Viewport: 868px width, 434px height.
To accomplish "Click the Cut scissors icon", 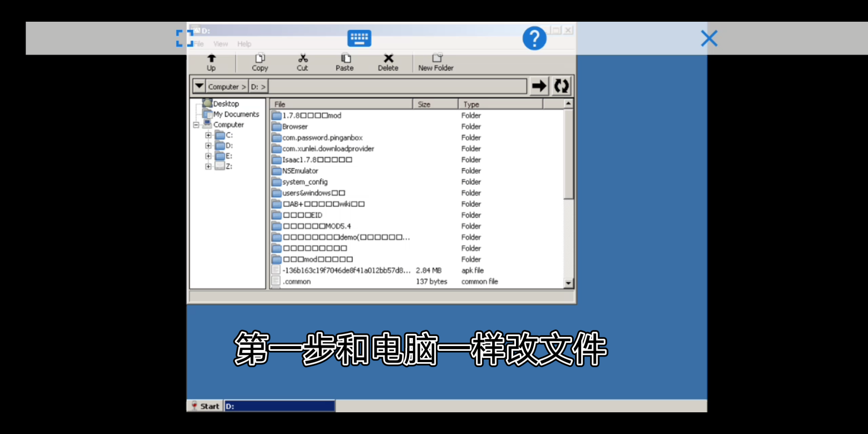I will pyautogui.click(x=303, y=63).
